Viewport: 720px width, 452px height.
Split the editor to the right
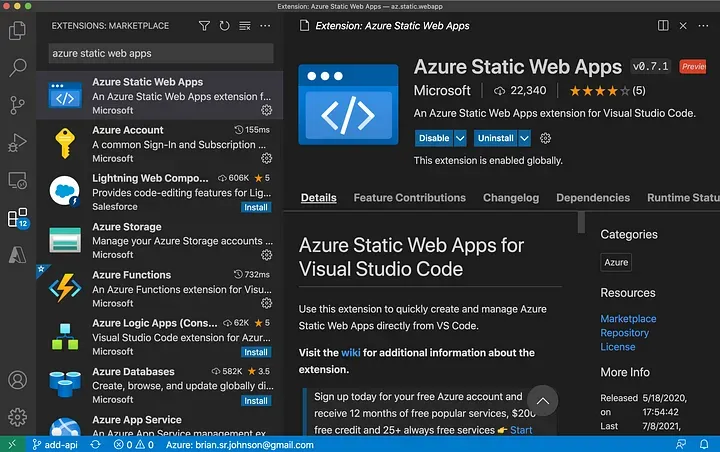pyautogui.click(x=663, y=26)
